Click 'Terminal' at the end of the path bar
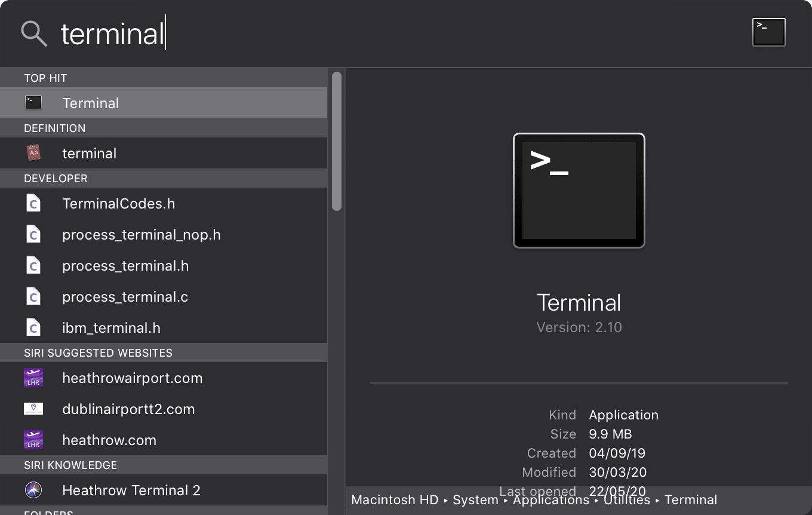This screenshot has height=515, width=812. (691, 500)
